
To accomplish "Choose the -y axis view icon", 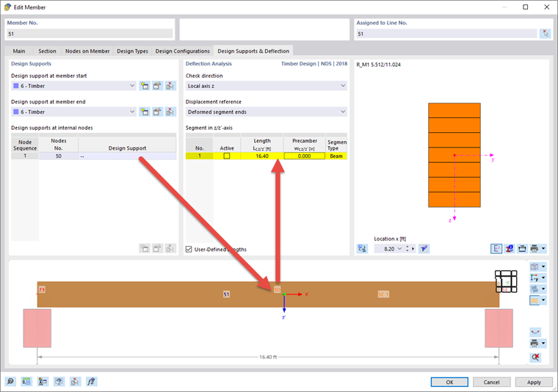I will click(x=535, y=277).
